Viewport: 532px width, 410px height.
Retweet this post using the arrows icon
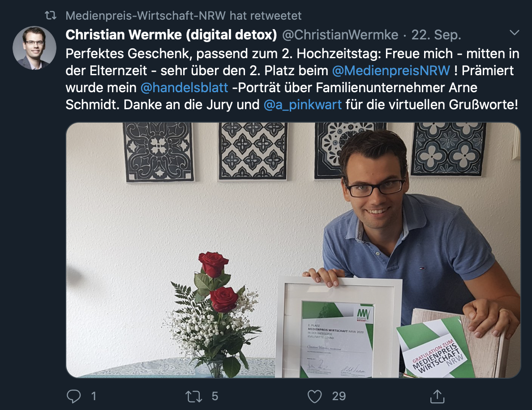(x=194, y=396)
